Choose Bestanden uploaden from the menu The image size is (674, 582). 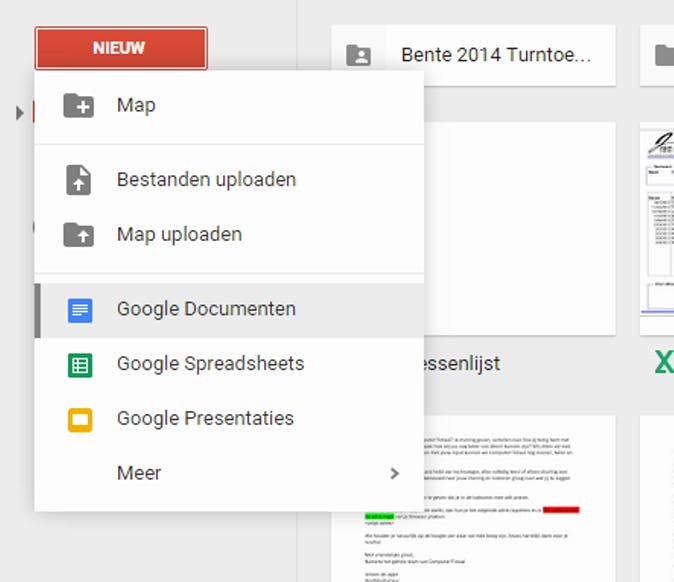pyautogui.click(x=229, y=180)
